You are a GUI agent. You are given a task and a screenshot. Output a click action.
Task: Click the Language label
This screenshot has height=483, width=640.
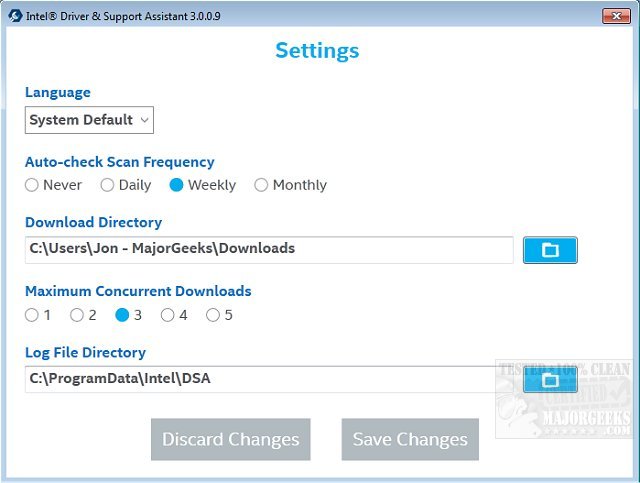pyautogui.click(x=58, y=93)
